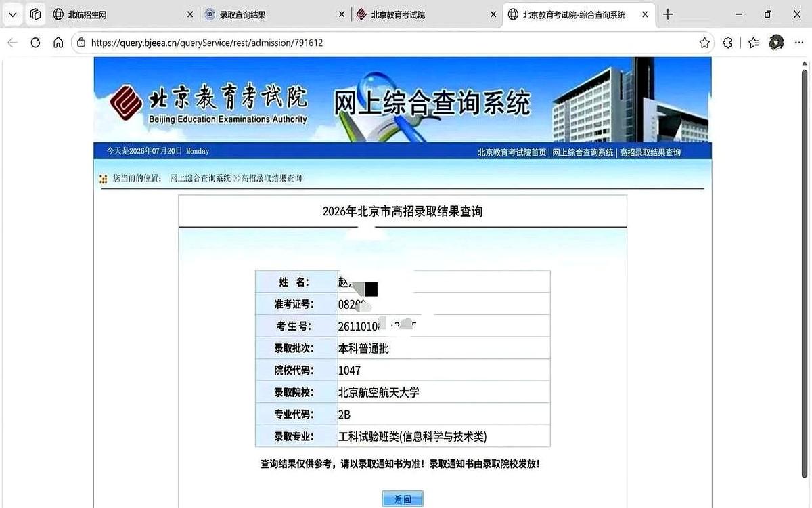
Task: Click 网上综合查询系统 in the breadcrumb
Action: click(x=200, y=178)
